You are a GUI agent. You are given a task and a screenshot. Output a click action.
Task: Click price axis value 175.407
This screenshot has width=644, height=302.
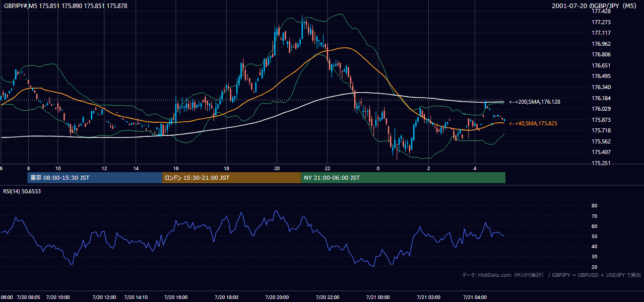(602, 152)
